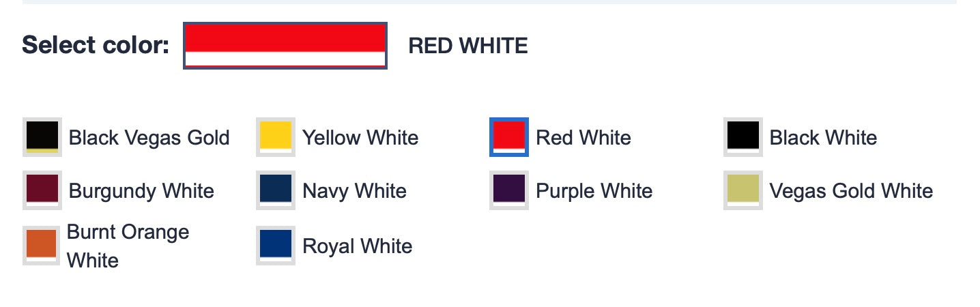The width and height of the screenshot is (980, 307).
Task: Choose the Burgundy White color swatch
Action: (42, 191)
